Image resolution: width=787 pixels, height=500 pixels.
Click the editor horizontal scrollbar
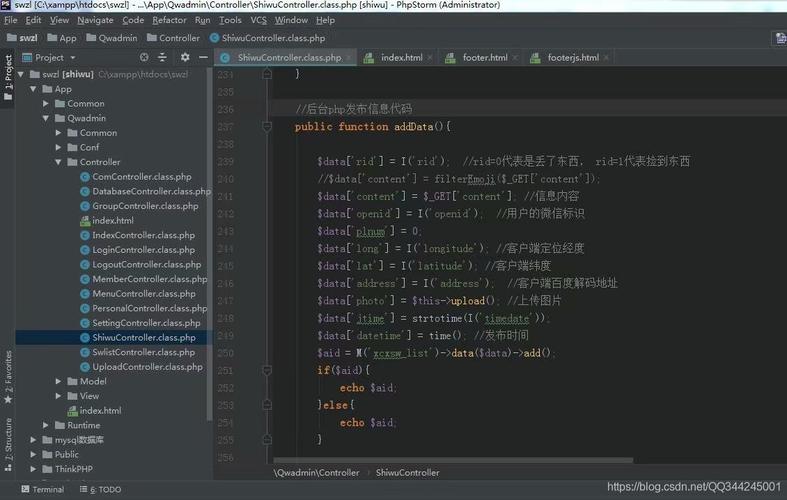453,460
